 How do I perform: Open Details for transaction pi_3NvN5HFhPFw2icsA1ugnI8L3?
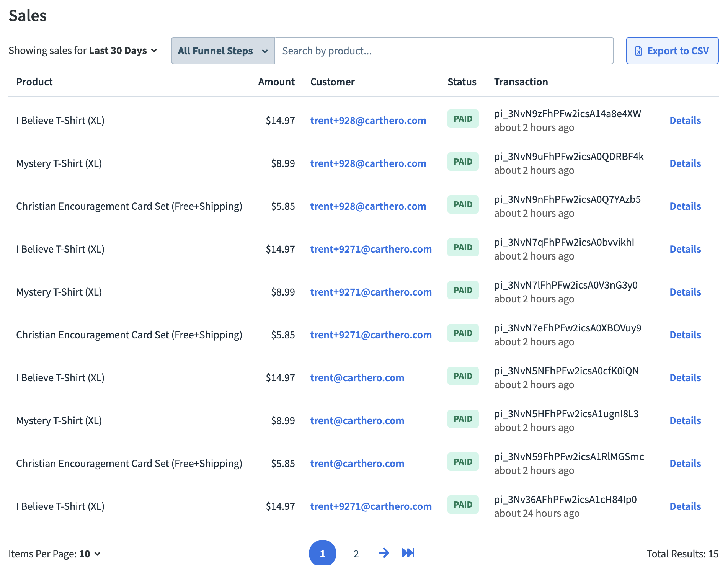[685, 421]
